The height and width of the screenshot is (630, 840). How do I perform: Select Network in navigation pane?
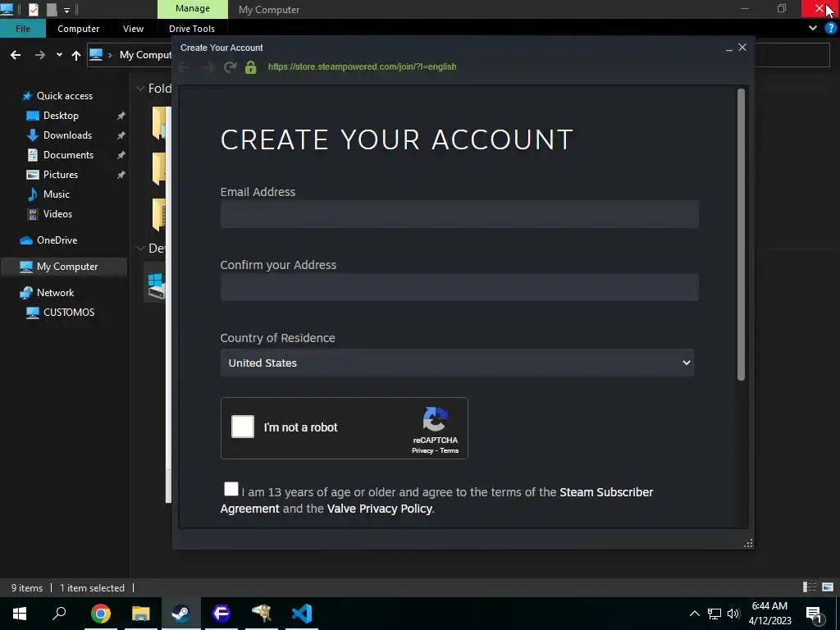pyautogui.click(x=55, y=293)
